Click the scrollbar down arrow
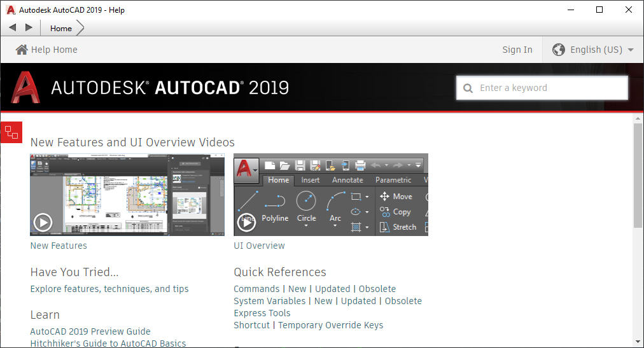 638,342
